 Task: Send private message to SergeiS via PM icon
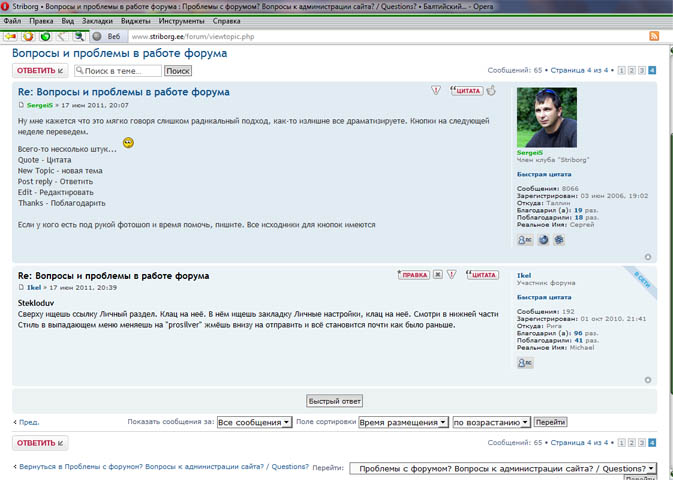(524, 240)
